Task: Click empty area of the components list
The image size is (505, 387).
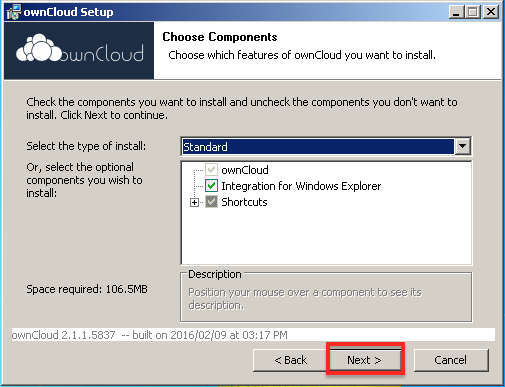Action: 327,237
